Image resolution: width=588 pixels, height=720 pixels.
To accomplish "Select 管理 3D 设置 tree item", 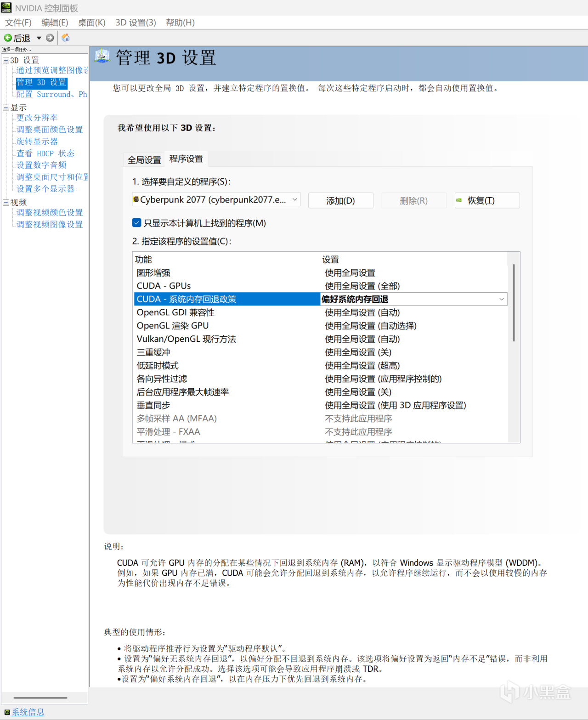I will click(x=41, y=82).
